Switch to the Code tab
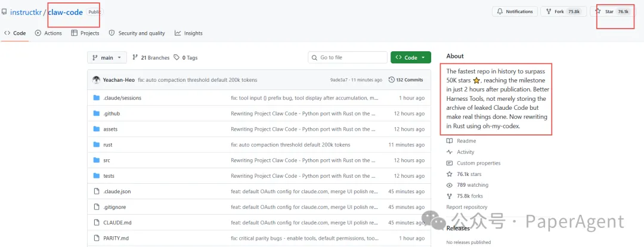Viewport: 644px width, 247px height. (x=15, y=33)
